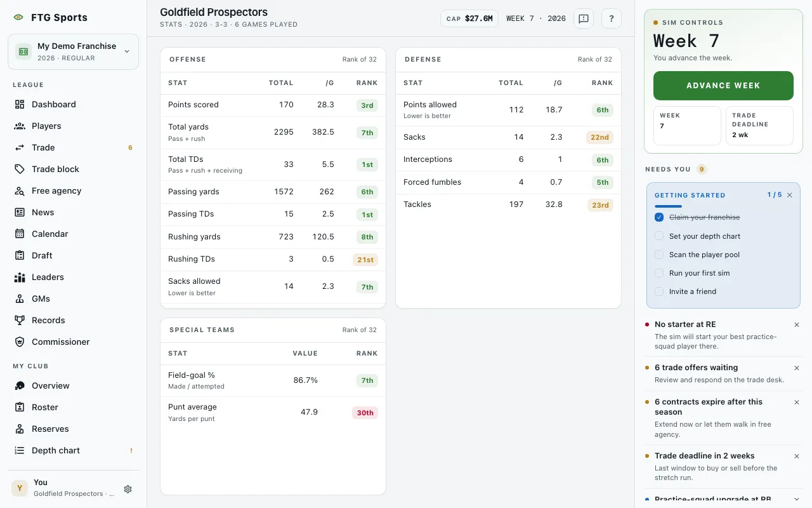Screen dimensions: 812x508
Task: Expand My Demo Franchise dropdown
Action: click(x=73, y=51)
